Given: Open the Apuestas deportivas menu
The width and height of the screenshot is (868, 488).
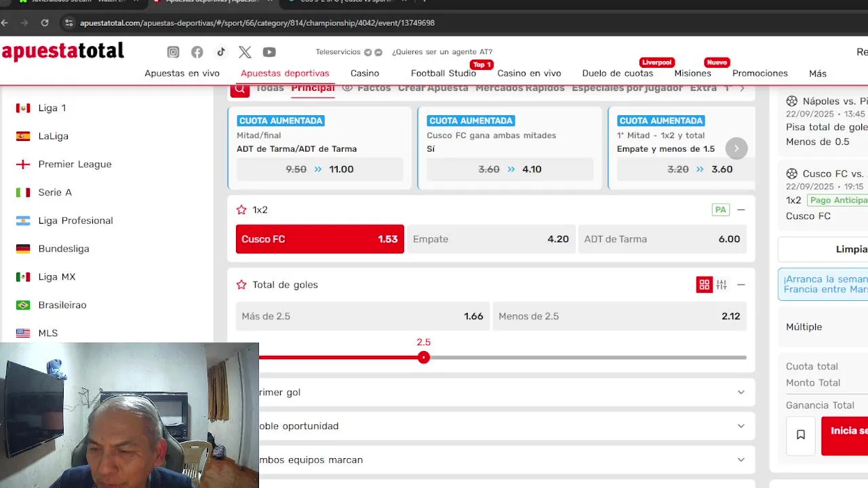Looking at the screenshot, I should (285, 73).
